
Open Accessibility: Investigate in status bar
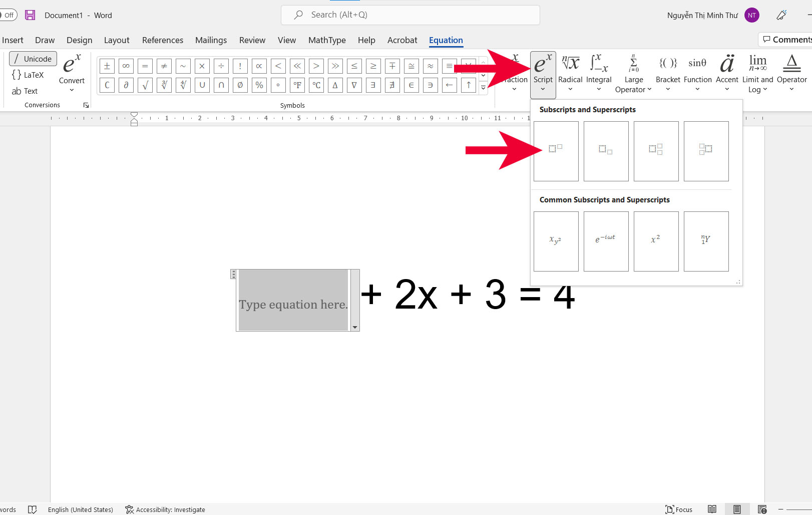tap(165, 509)
